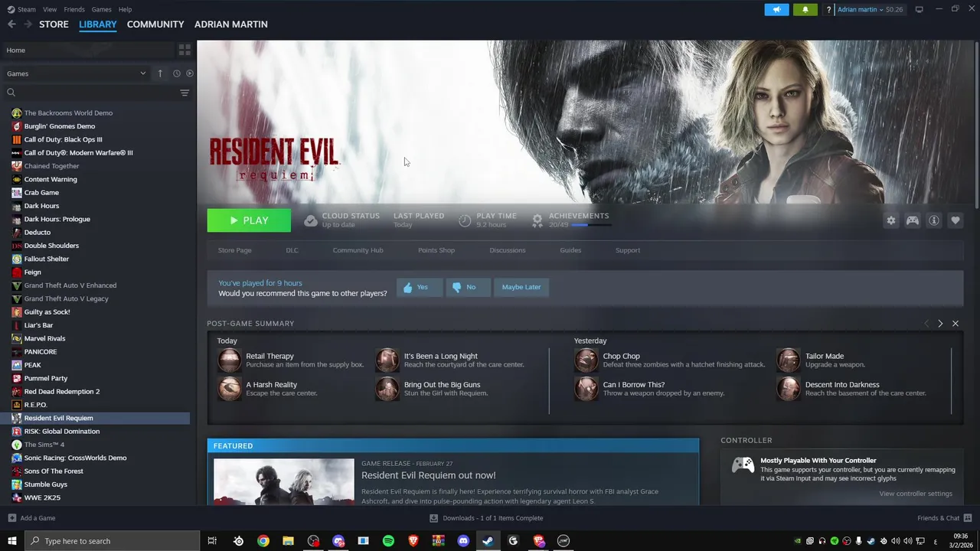Image resolution: width=980 pixels, height=551 pixels.
Task: Open the Tailor Made achievement icon
Action: point(789,360)
